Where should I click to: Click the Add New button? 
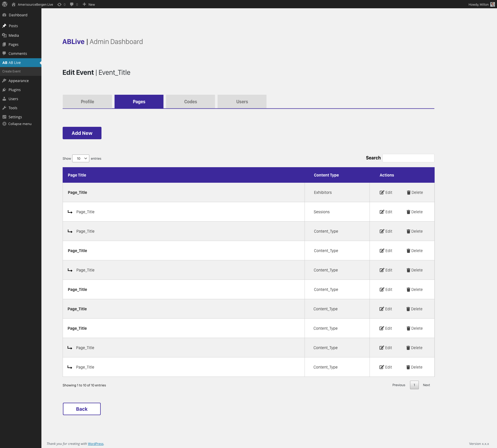(x=82, y=133)
